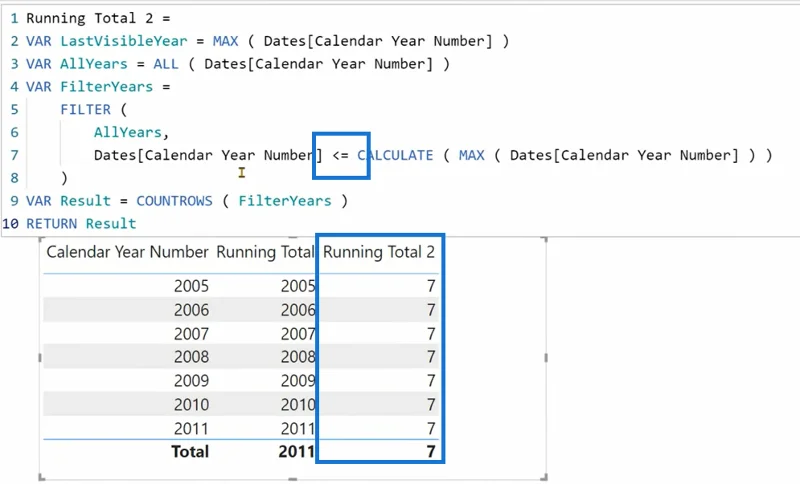
Task: Select the 2011 cell under Calendar Year Number
Action: pos(191,428)
